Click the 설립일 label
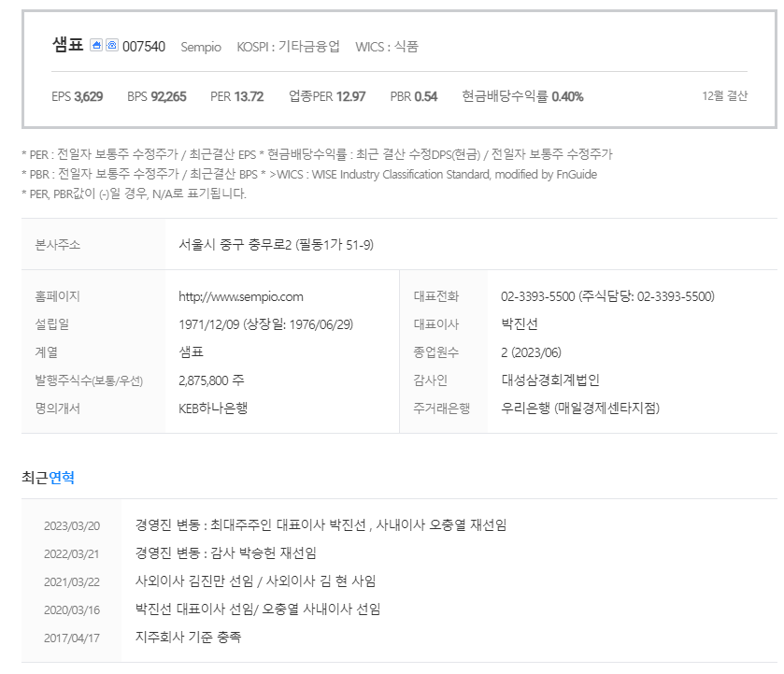 pyautogui.click(x=52, y=324)
